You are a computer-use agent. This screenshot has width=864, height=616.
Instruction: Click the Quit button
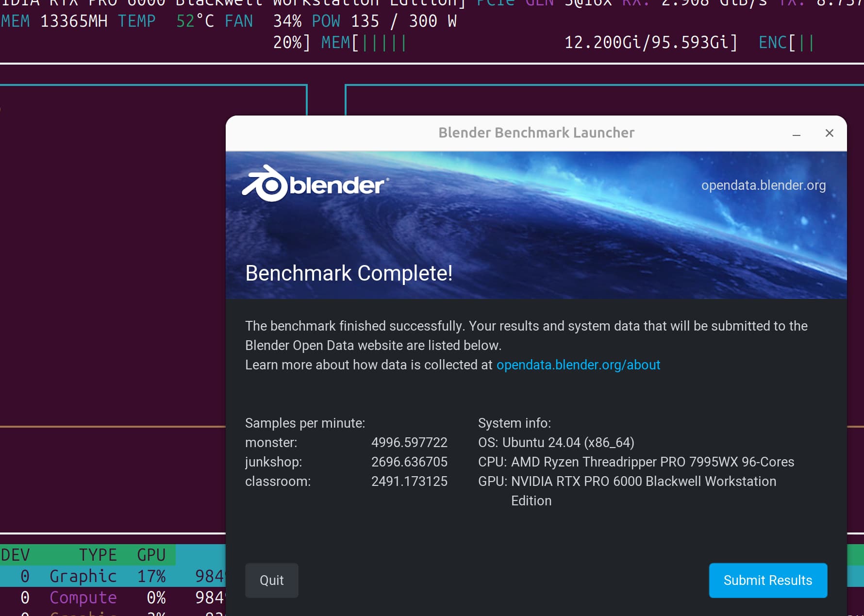(x=271, y=580)
